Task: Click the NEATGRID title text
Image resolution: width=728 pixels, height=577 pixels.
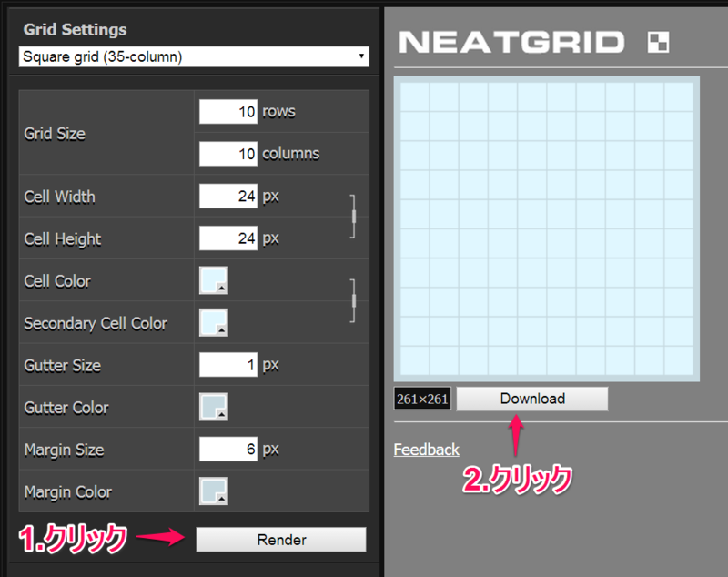Action: [511, 42]
